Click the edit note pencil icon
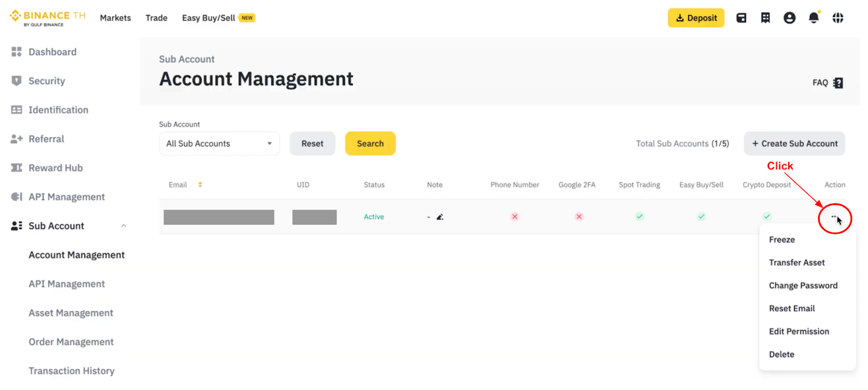This screenshot has width=868, height=390. pyautogui.click(x=440, y=217)
